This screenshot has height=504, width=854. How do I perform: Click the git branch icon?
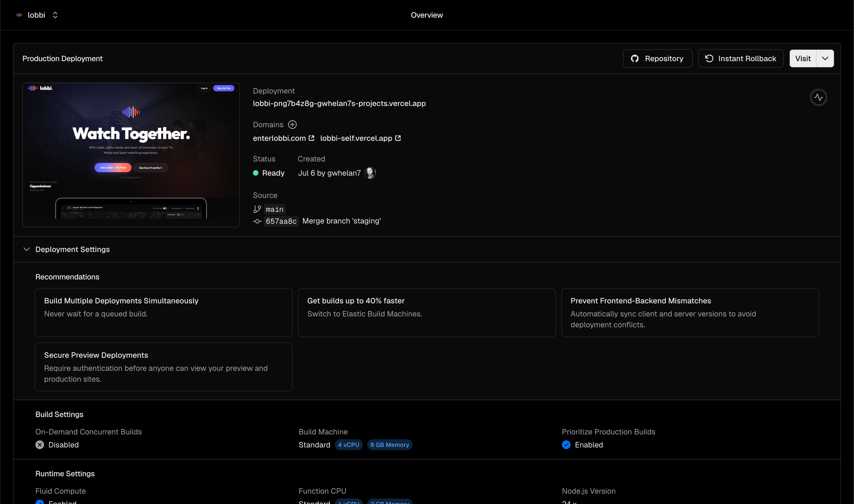pyautogui.click(x=257, y=209)
